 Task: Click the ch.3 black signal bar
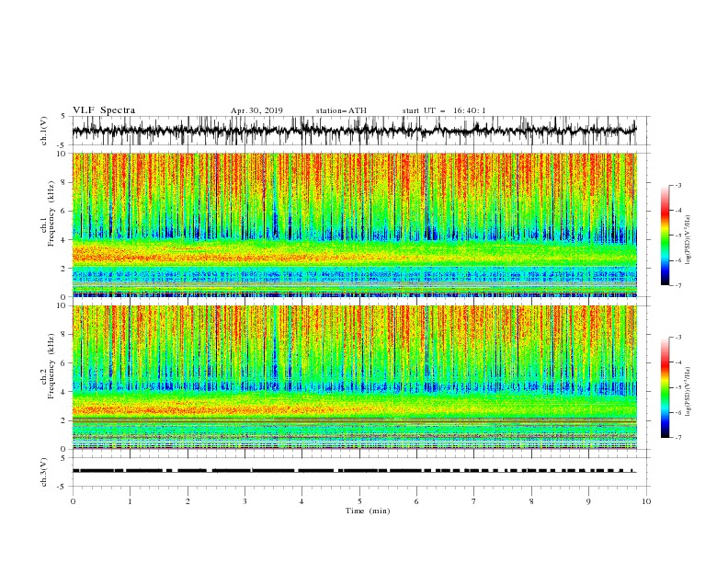(x=354, y=471)
